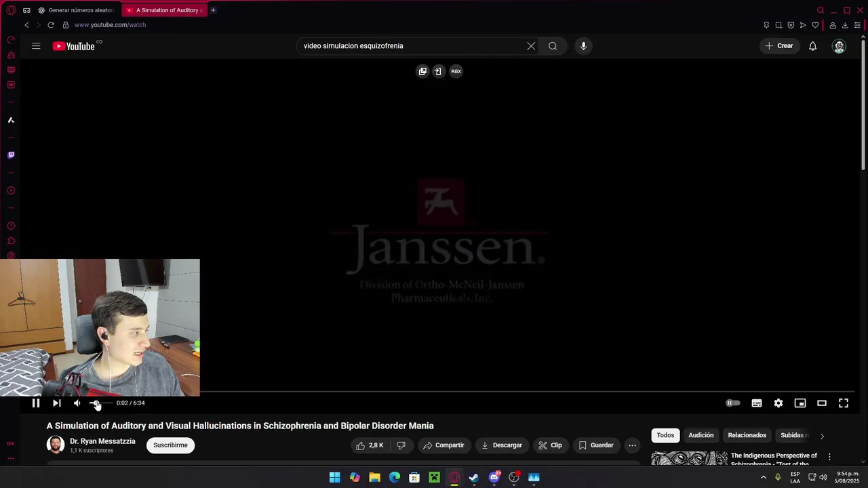Click the RGX video overlay button
The height and width of the screenshot is (488, 868).
(456, 71)
